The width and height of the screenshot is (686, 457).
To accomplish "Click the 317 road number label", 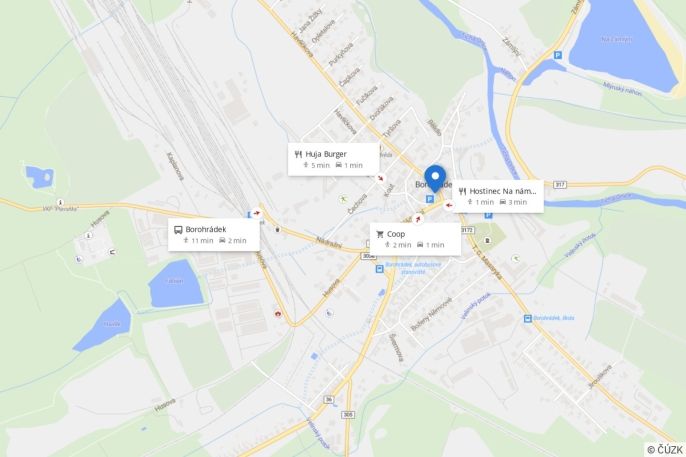I will pos(560,185).
